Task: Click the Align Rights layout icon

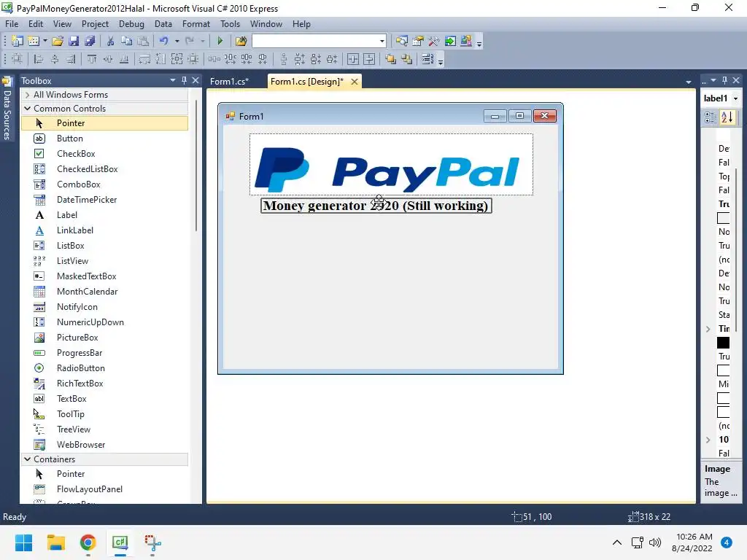Action: click(71, 59)
